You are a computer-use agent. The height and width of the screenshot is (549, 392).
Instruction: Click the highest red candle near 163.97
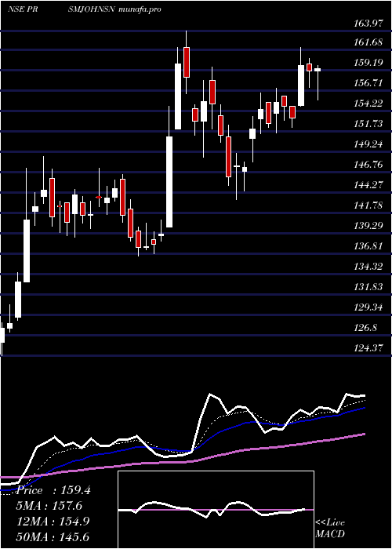click(187, 62)
